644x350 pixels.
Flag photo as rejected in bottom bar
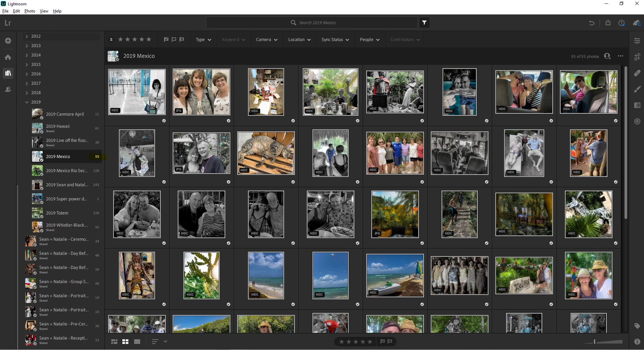tap(390, 342)
